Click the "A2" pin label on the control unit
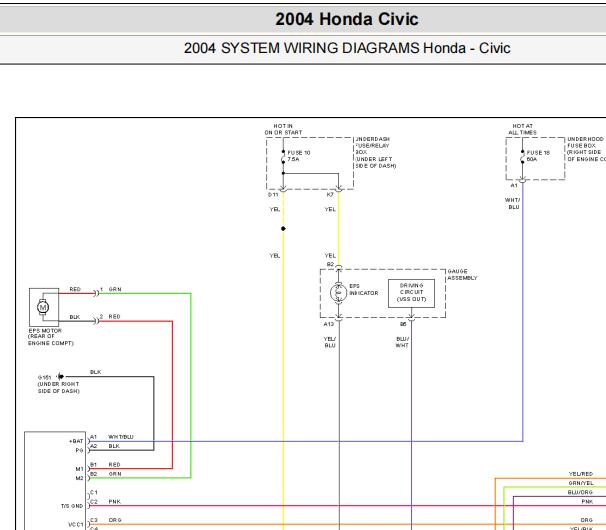Viewport: 606px width, 530px height. (94, 446)
